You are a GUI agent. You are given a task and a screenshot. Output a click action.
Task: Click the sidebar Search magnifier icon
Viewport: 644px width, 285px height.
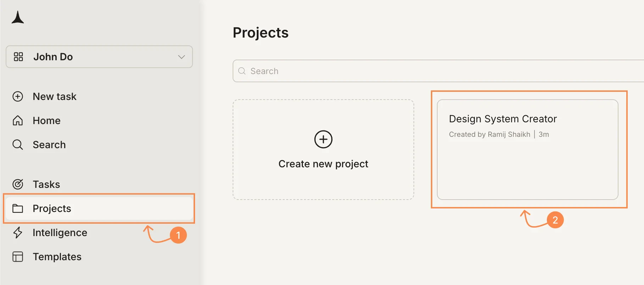click(x=18, y=145)
